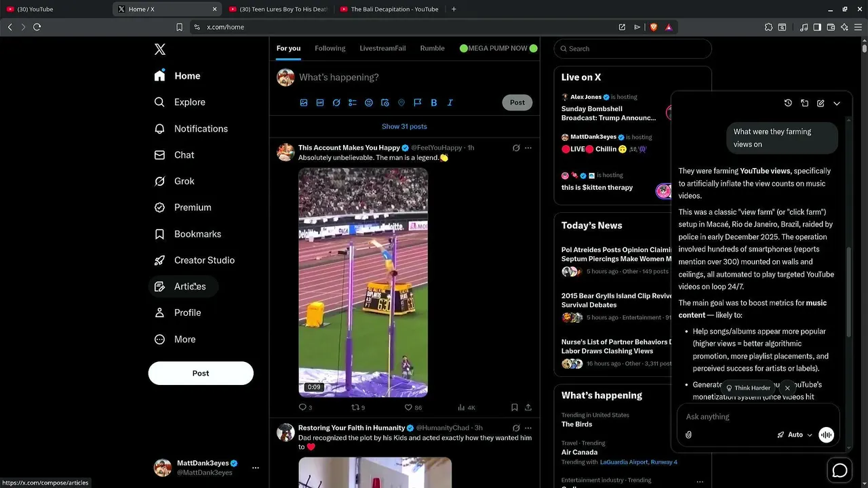Click the X logo in the sidebar
The height and width of the screenshot is (488, 868).
160,49
